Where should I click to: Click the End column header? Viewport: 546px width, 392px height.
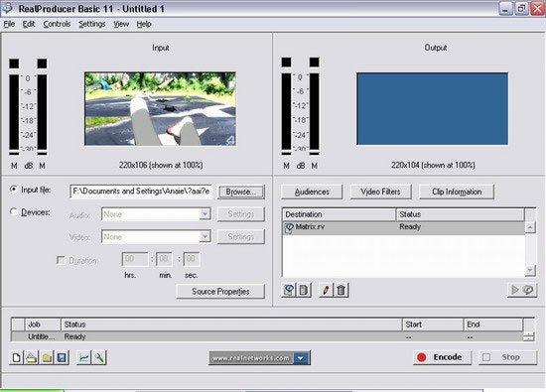click(493, 325)
